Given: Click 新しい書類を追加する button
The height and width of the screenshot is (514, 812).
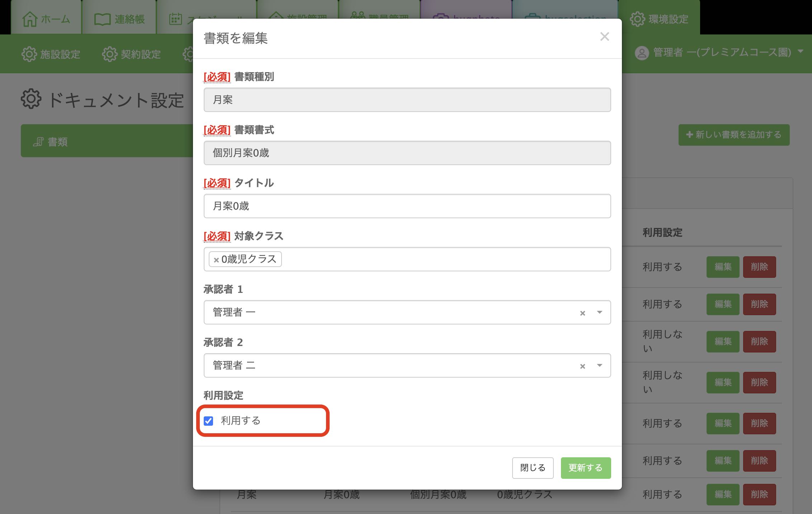Looking at the screenshot, I should coord(734,135).
